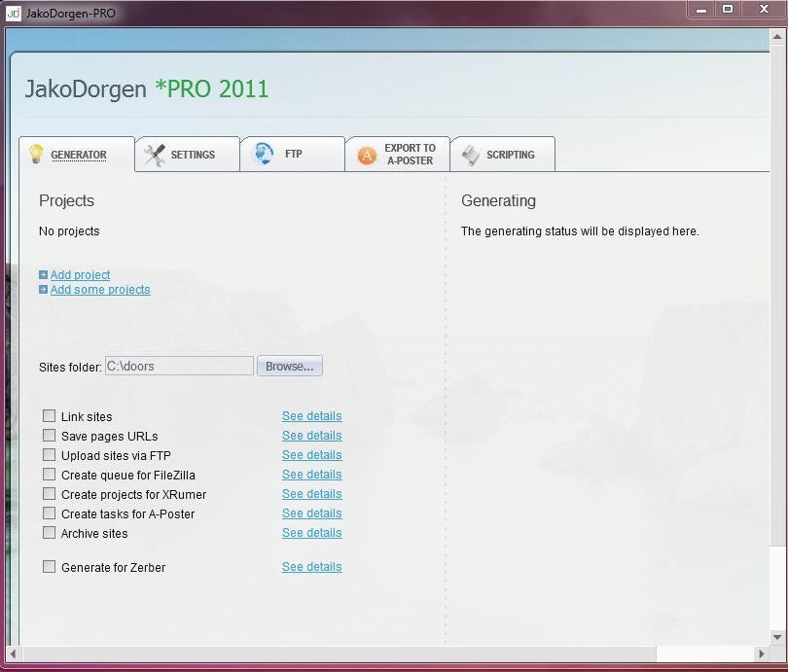
Task: Minimize the JakoDorgen-PRO window
Action: [701, 10]
